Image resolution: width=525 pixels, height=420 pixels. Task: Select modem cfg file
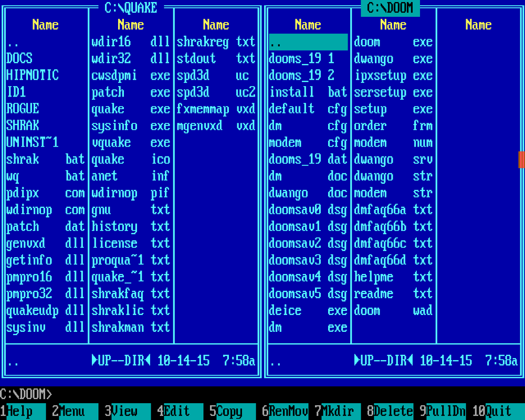click(x=308, y=143)
